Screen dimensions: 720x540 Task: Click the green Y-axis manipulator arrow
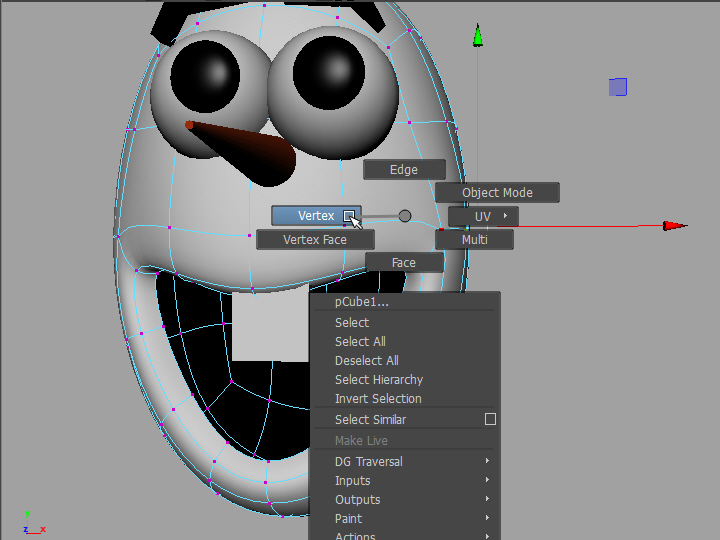point(478,37)
